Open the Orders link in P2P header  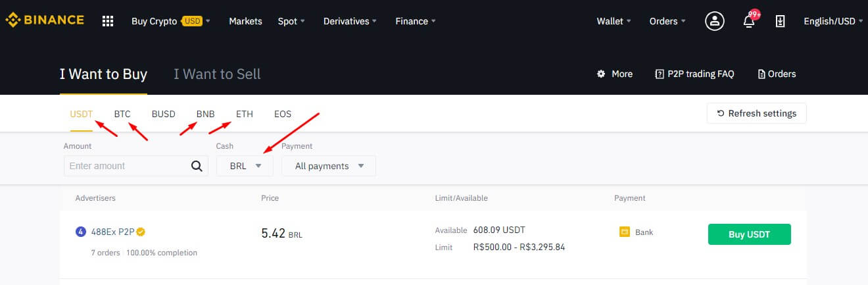click(x=777, y=74)
